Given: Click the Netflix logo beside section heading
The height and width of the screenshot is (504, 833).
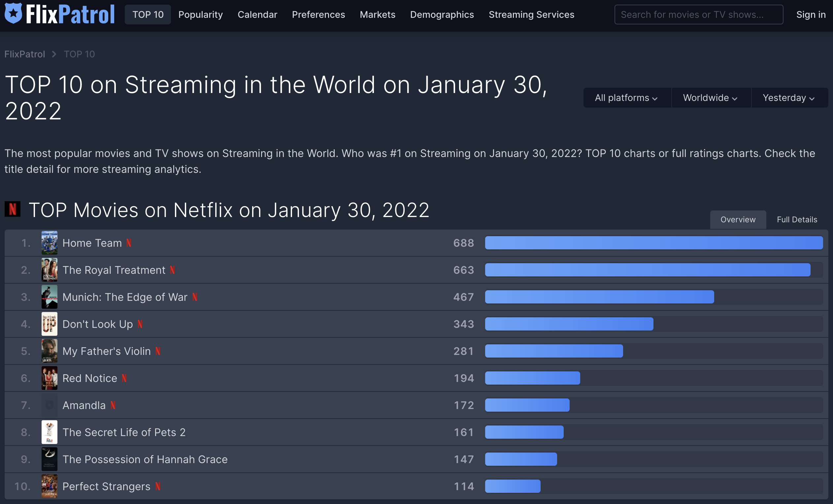Looking at the screenshot, I should click(13, 209).
